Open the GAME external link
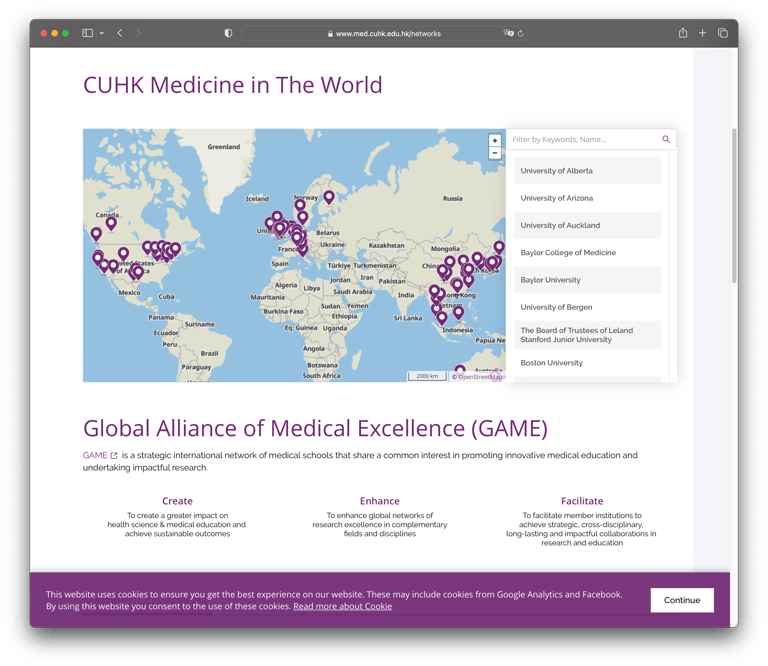This screenshot has height=666, width=768. point(95,455)
